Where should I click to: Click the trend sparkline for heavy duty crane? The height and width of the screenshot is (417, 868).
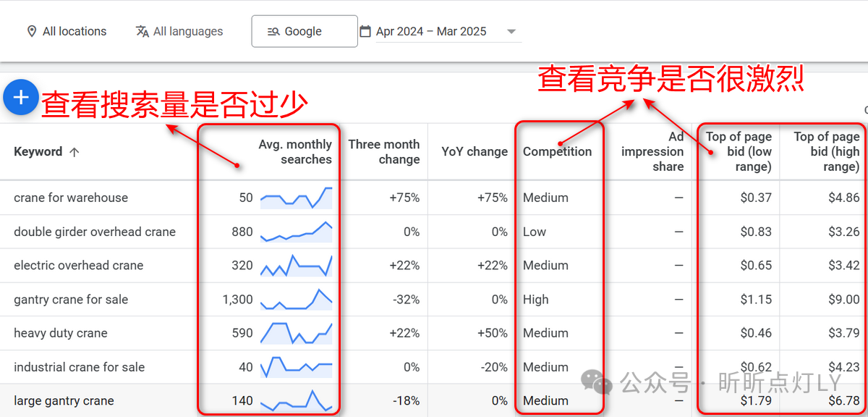[x=297, y=333]
